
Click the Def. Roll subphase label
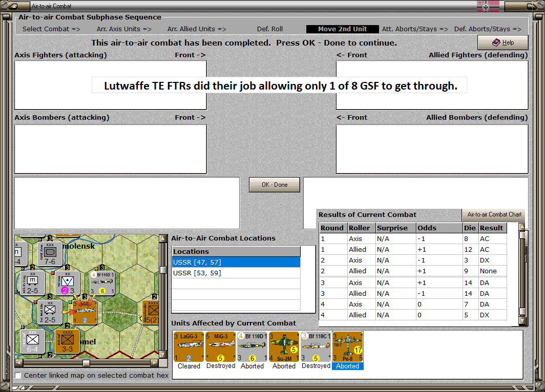point(270,29)
